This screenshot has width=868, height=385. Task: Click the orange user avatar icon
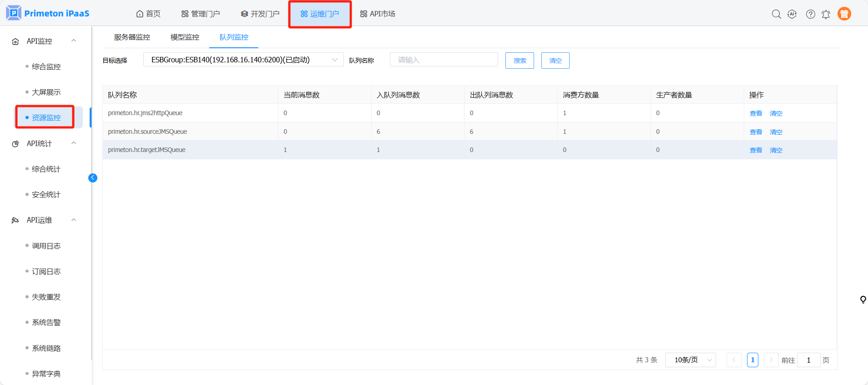(844, 14)
